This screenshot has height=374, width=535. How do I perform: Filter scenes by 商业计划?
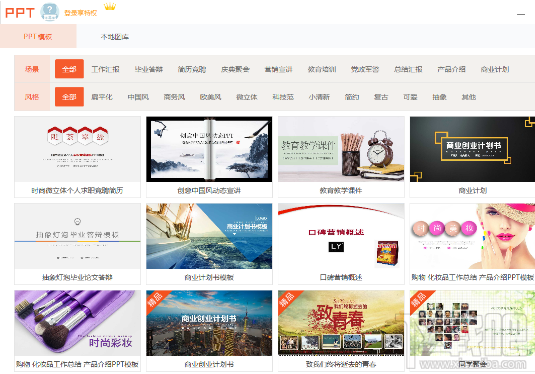pyautogui.click(x=495, y=69)
